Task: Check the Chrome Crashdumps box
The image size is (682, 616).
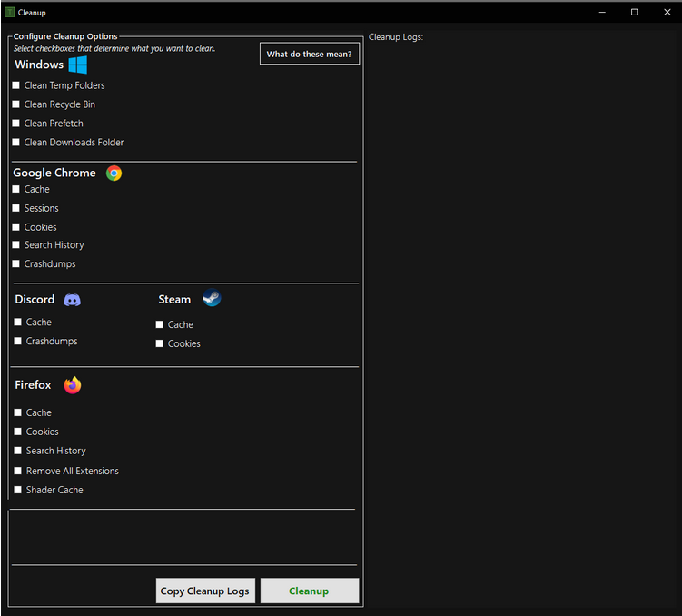Action: [x=16, y=264]
